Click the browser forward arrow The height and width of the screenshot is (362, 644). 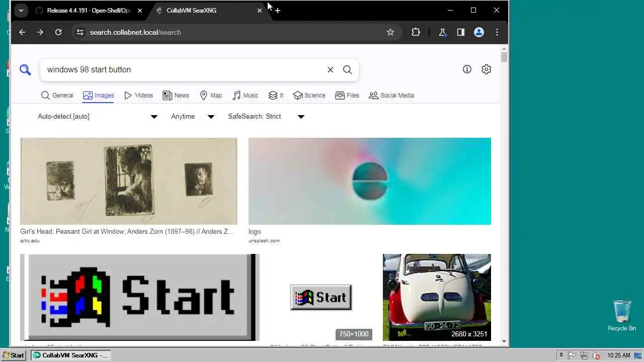40,32
